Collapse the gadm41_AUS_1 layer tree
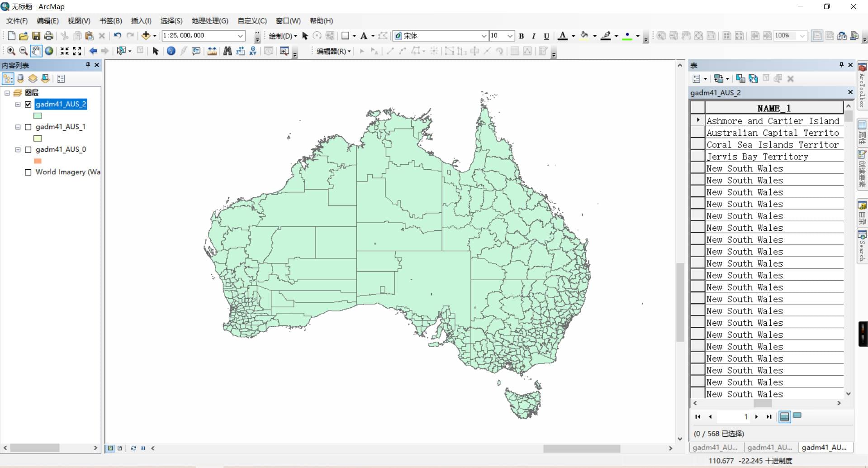This screenshot has height=468, width=868. (18, 127)
